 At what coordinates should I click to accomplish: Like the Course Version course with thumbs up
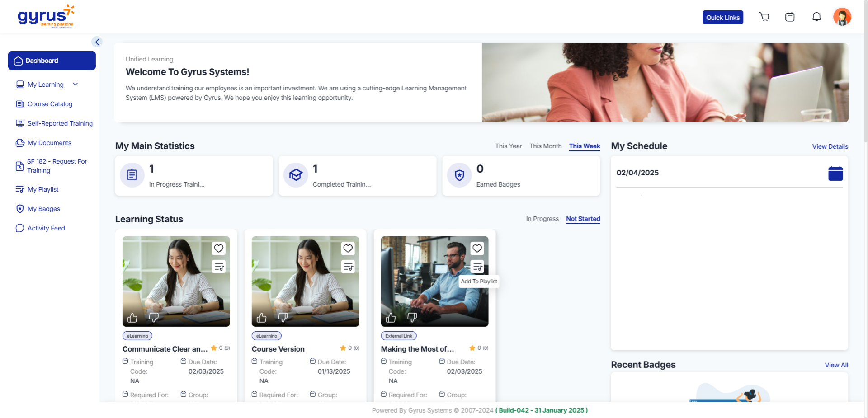pyautogui.click(x=262, y=318)
